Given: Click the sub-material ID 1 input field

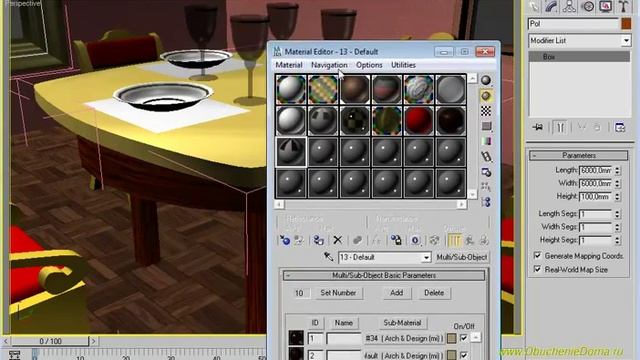Looking at the screenshot, I should click(315, 338).
